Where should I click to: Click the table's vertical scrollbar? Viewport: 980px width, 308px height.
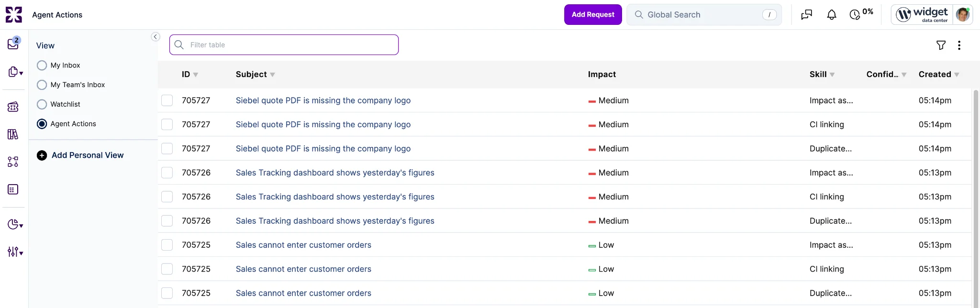pyautogui.click(x=976, y=198)
